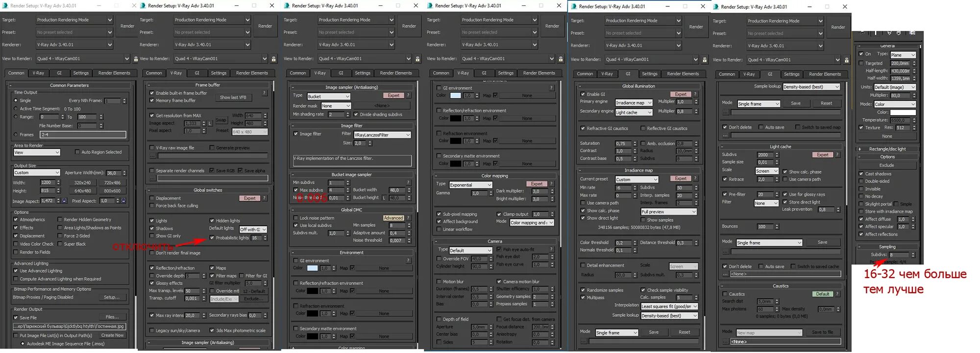The height and width of the screenshot is (353, 980).
Task: Open help next to Global DMC Advanced button
Action: 408,218
